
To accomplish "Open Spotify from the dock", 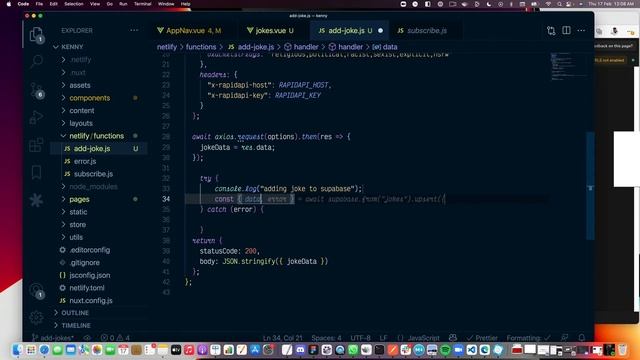I will point(445,350).
